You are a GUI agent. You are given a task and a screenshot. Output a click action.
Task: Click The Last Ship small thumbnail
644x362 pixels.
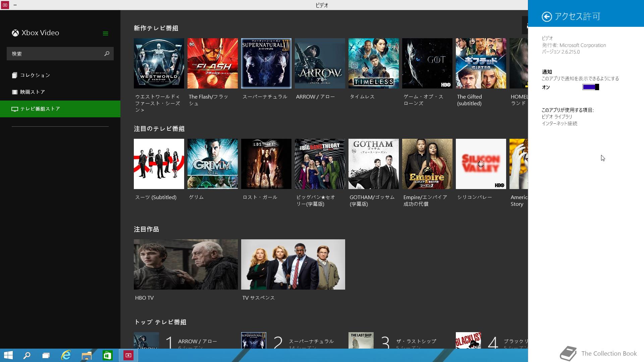361,340
